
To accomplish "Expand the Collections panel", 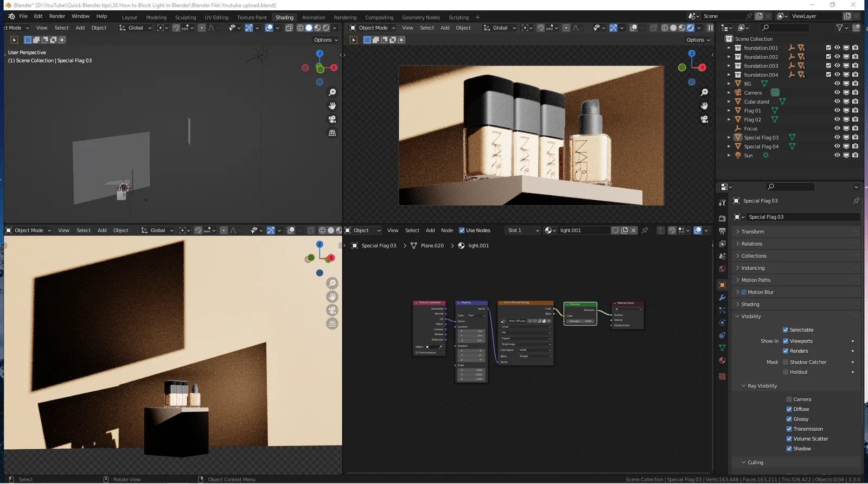I will (796, 256).
